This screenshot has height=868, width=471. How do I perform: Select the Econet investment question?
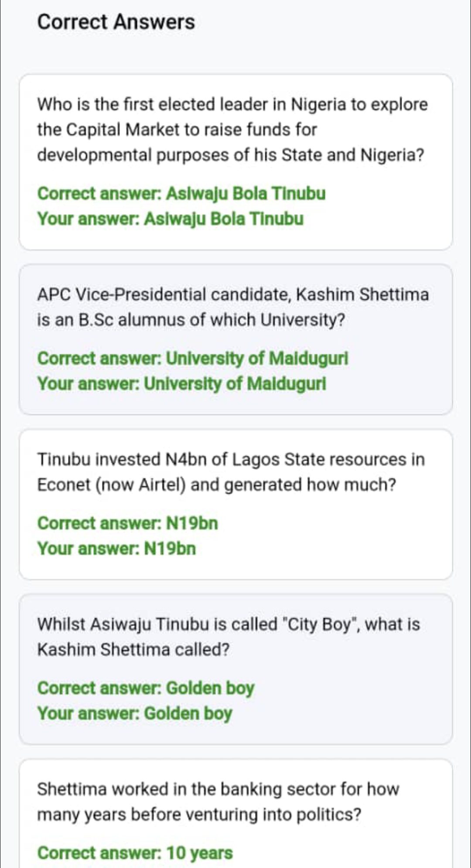point(231,472)
